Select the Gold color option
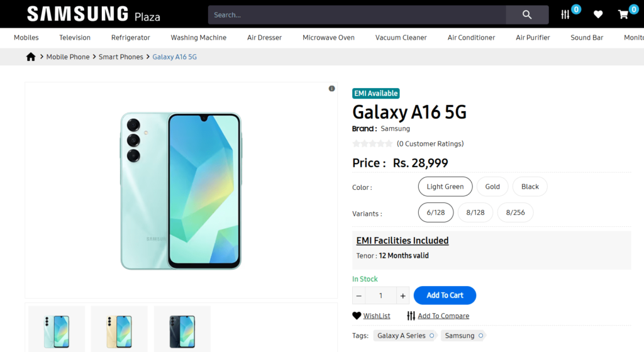This screenshot has height=352, width=644. [492, 187]
